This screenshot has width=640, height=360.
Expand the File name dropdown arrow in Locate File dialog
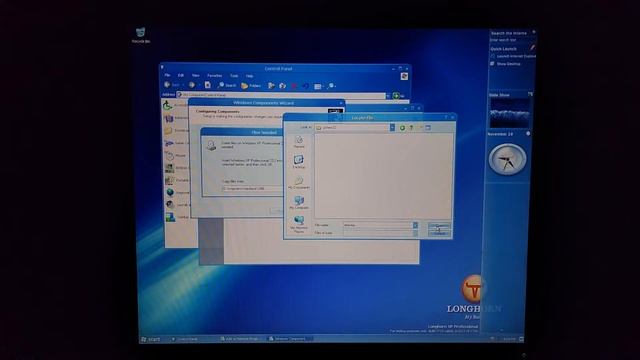(415, 225)
